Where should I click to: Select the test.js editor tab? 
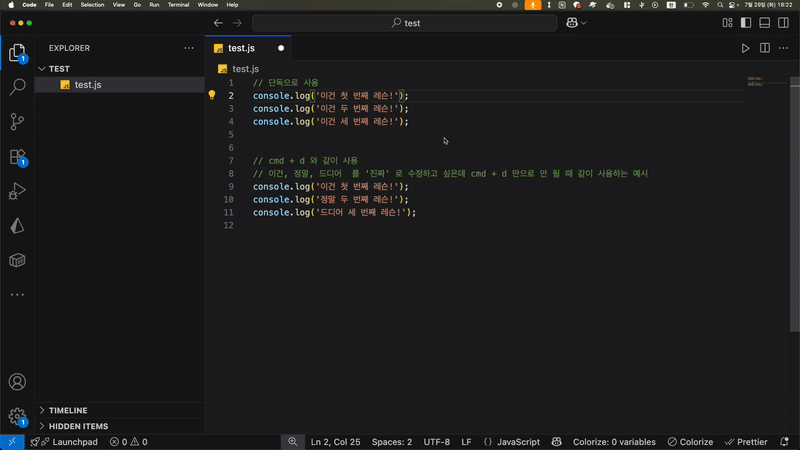(242, 48)
